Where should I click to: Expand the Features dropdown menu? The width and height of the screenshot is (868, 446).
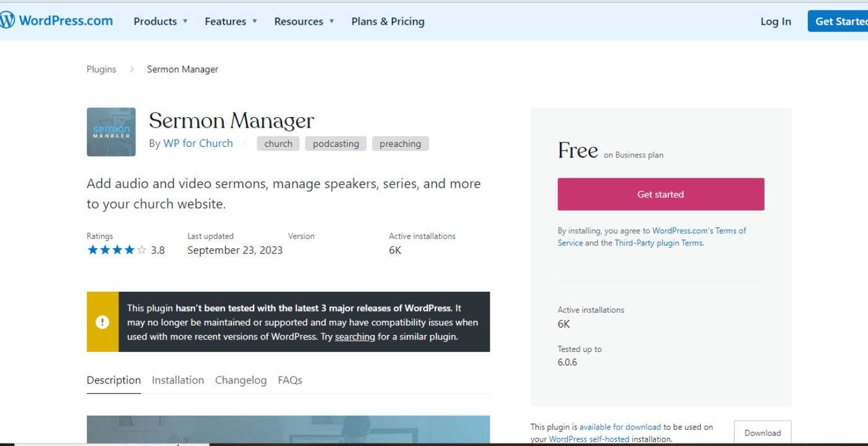point(231,21)
